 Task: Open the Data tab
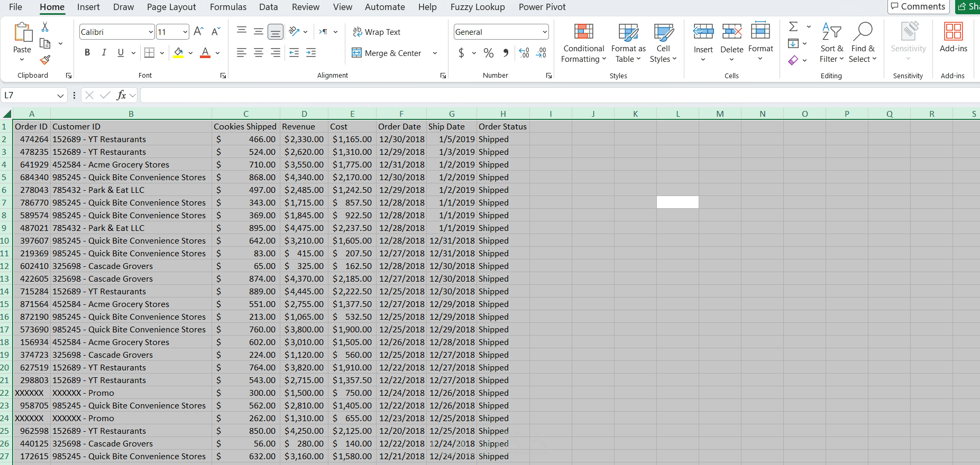click(269, 7)
